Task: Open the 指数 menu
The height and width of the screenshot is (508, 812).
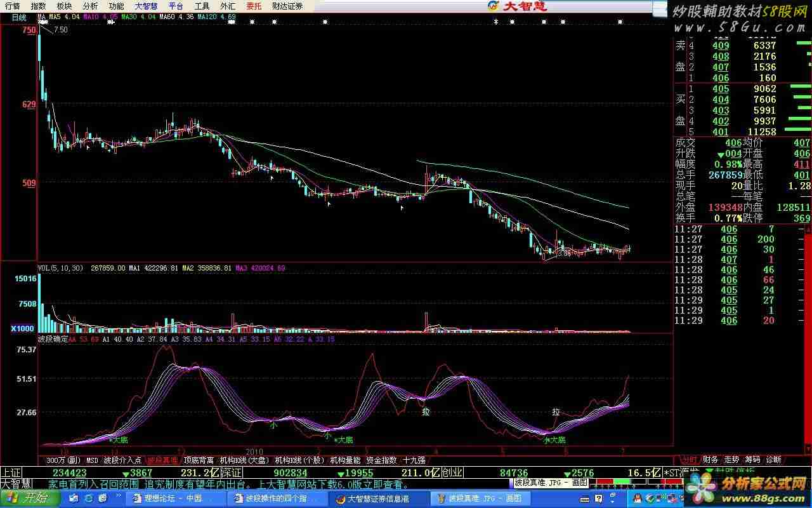Action: pyautogui.click(x=38, y=6)
